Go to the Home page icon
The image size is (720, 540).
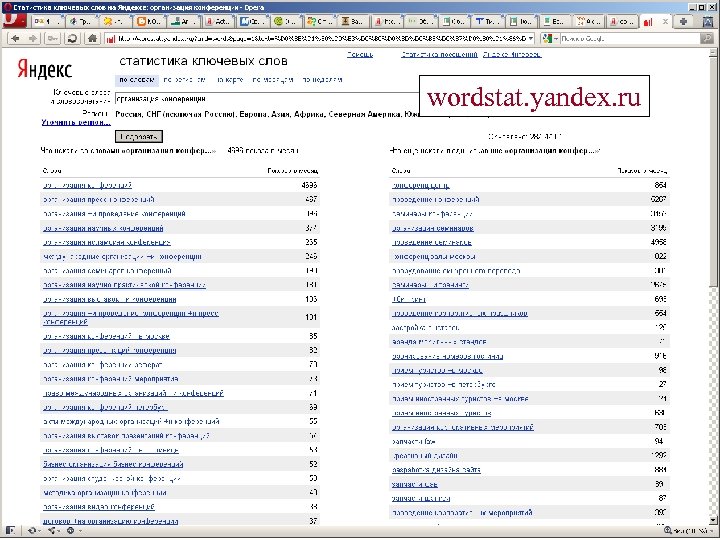[x=92, y=39]
